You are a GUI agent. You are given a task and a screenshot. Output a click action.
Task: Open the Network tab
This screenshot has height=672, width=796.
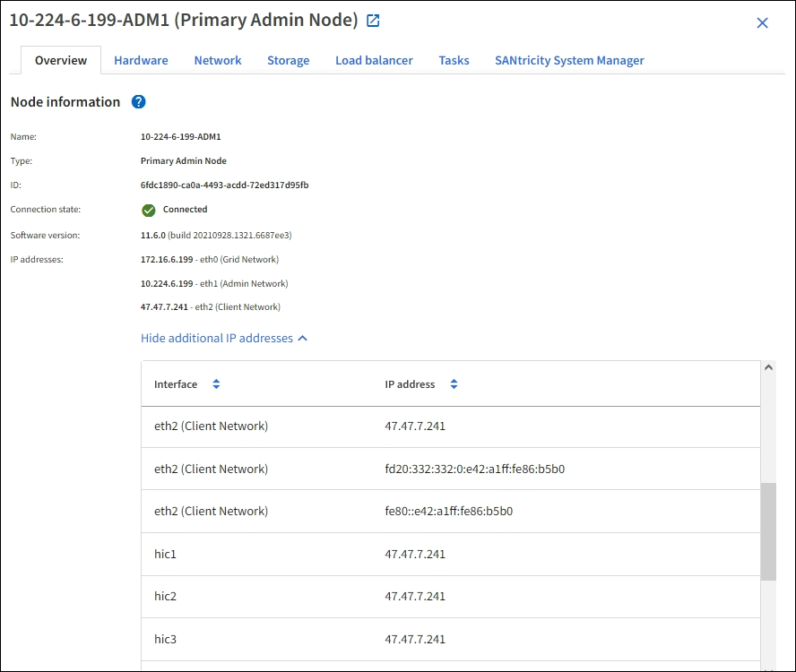[218, 61]
